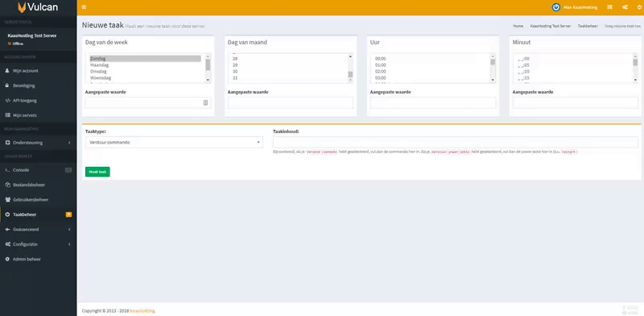Open Mijn account menu item
The height and width of the screenshot is (316, 644).
(x=38, y=71)
